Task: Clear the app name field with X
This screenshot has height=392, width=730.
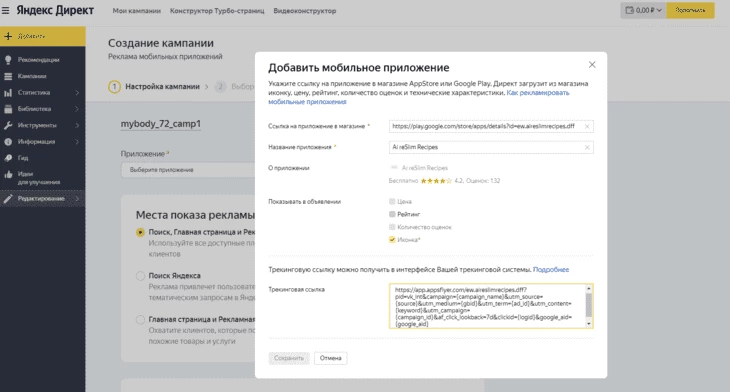Action: click(587, 147)
